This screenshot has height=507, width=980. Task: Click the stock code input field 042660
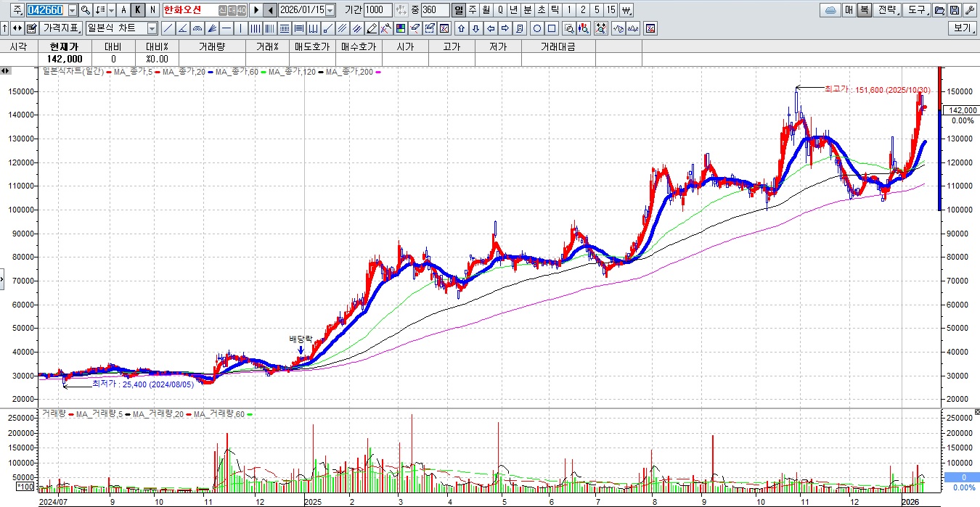pyautogui.click(x=46, y=10)
